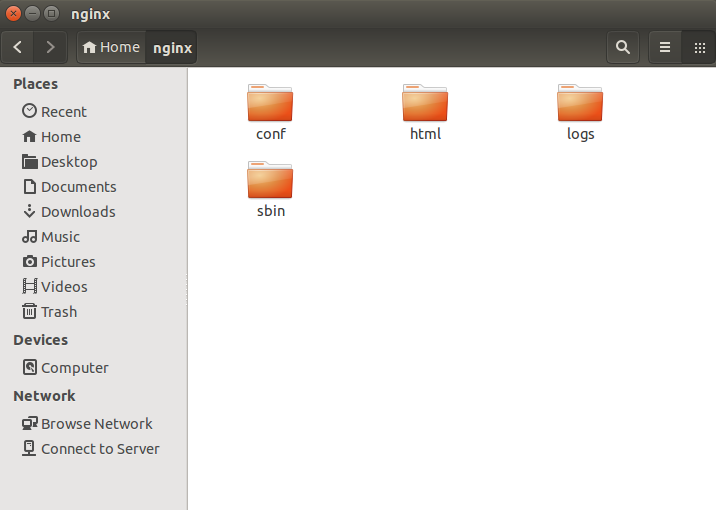Select the html folder icon
This screenshot has height=510, width=716.
point(425,103)
